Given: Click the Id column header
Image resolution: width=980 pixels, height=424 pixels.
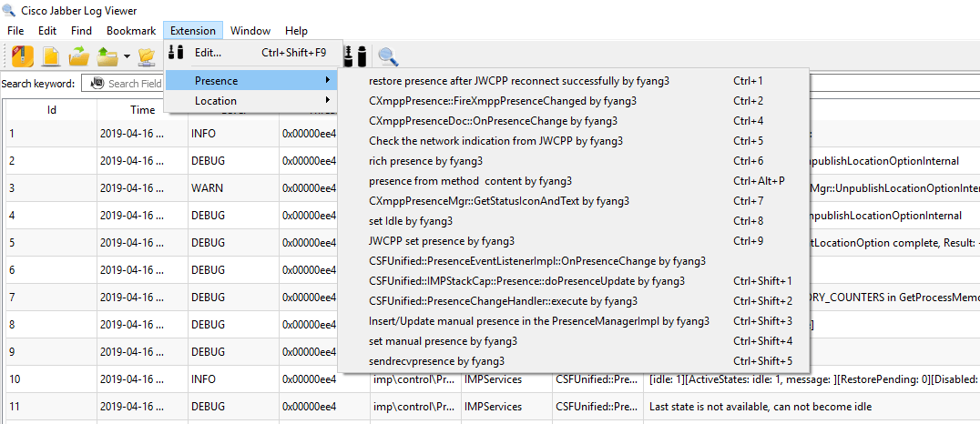Looking at the screenshot, I should point(52,110).
